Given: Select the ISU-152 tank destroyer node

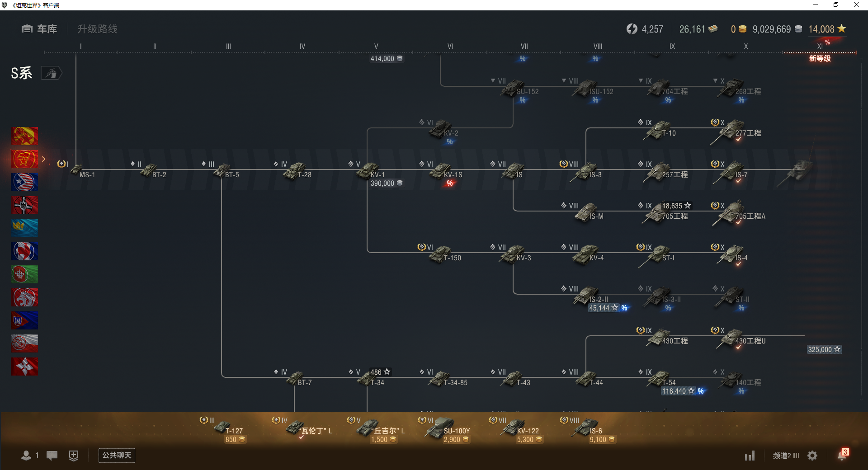Looking at the screenshot, I should tap(588, 87).
